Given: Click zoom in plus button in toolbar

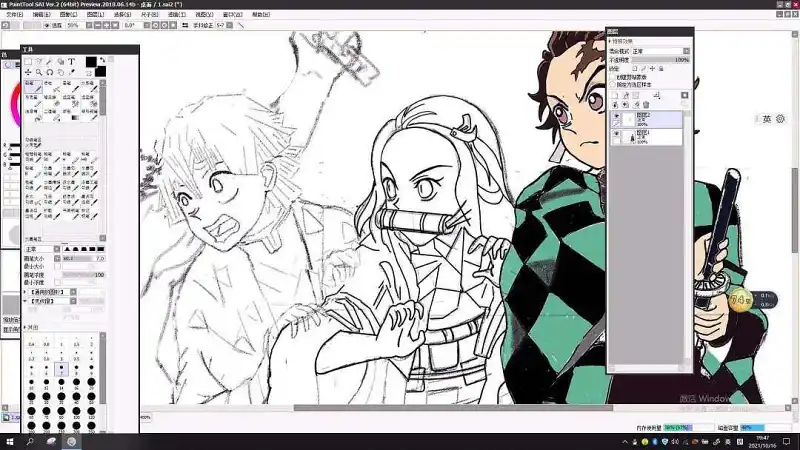Looking at the screenshot, I should click(106, 25).
